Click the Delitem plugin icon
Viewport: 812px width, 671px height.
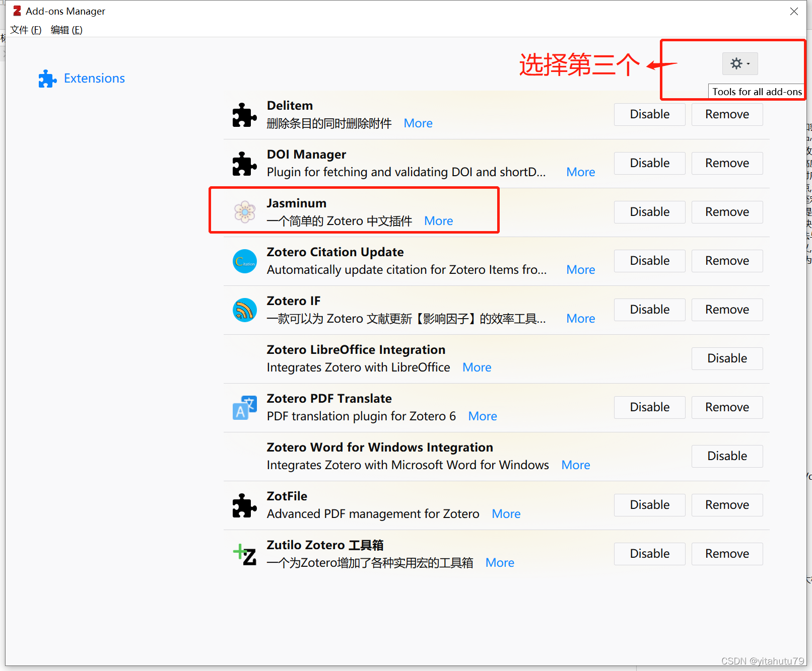(245, 115)
